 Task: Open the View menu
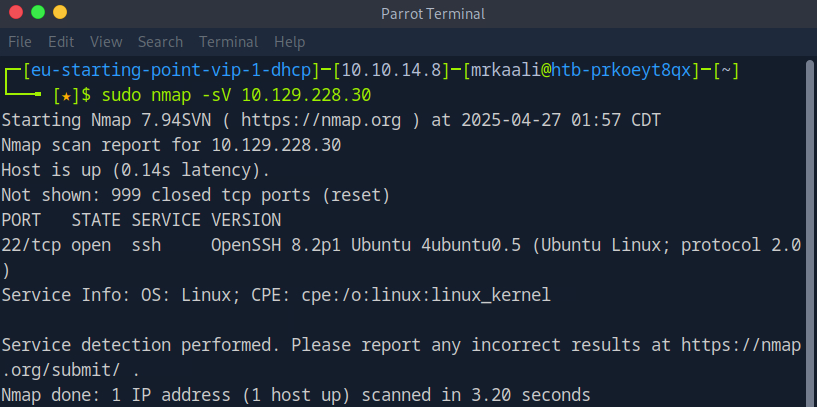[105, 42]
